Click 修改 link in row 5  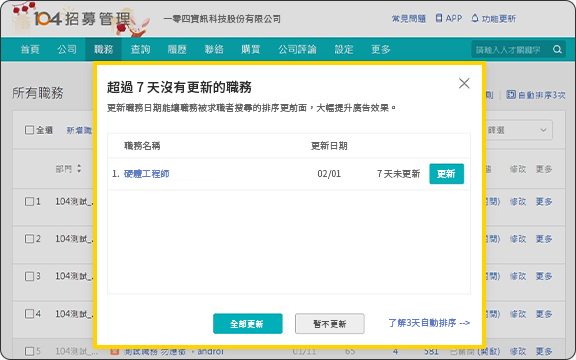[x=518, y=351]
